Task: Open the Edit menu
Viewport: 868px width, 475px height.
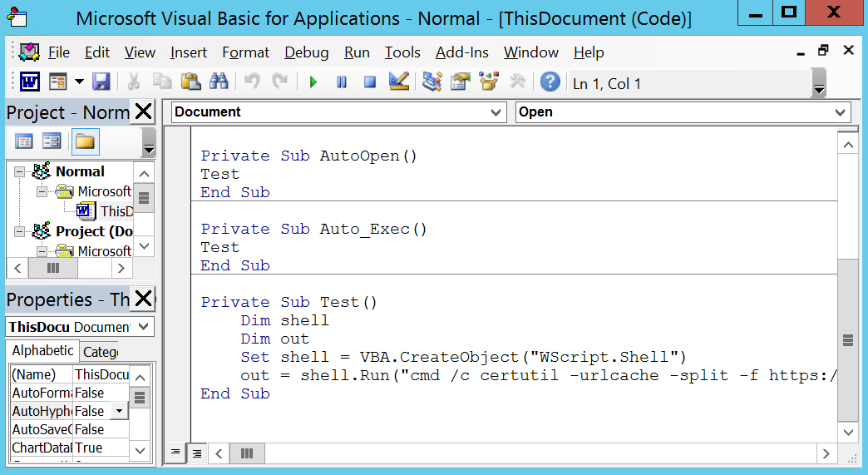Action: (x=97, y=52)
